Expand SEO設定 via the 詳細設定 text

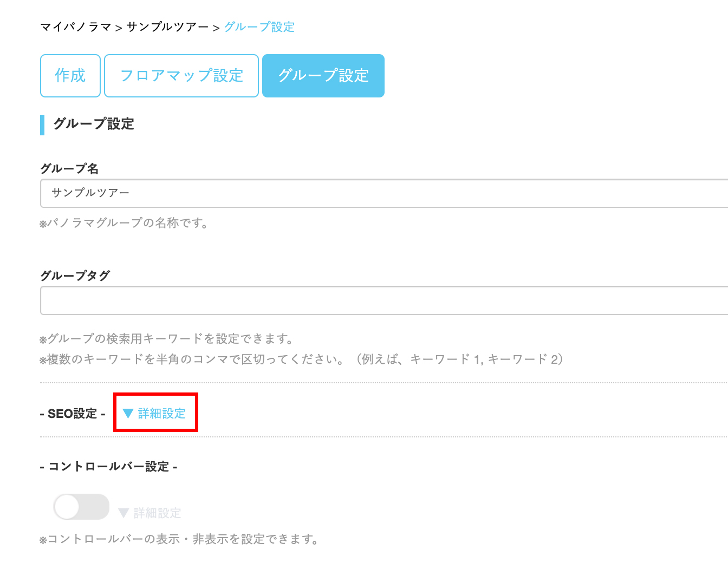pyautogui.click(x=161, y=414)
